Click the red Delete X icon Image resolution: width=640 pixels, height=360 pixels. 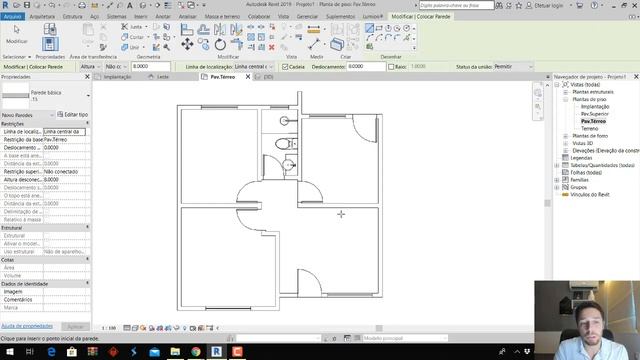[271, 47]
